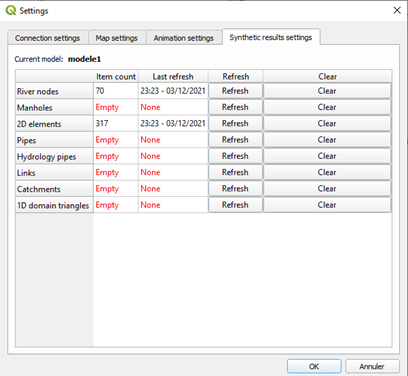Select the item count cell showing 70
Screen dimensions: 408x376
(x=116, y=91)
